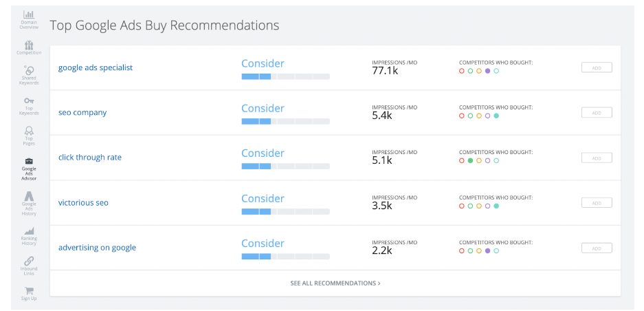This screenshot has height=311, width=644.
Task: Click the Ranking History chart icon
Action: [x=29, y=231]
